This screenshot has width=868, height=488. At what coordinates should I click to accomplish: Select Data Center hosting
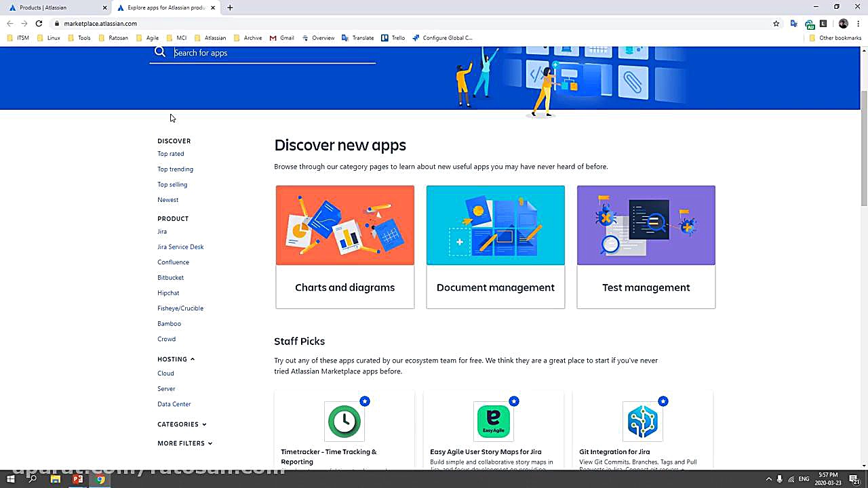(174, 404)
